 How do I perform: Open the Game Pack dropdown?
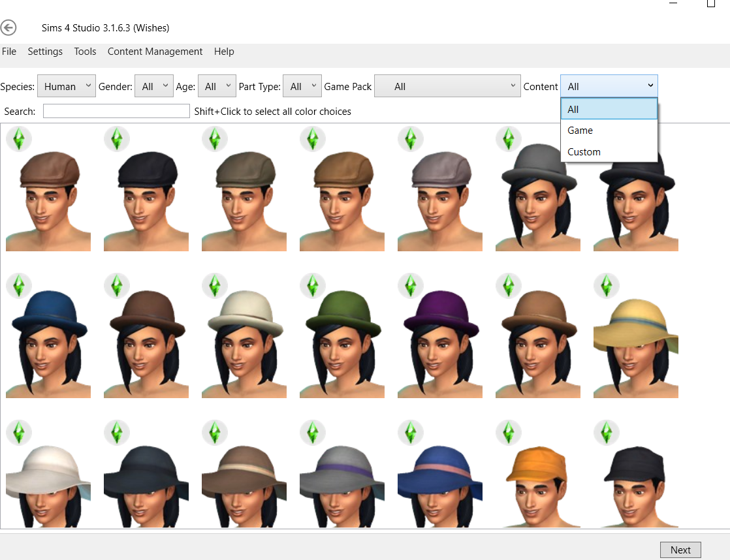click(x=447, y=86)
